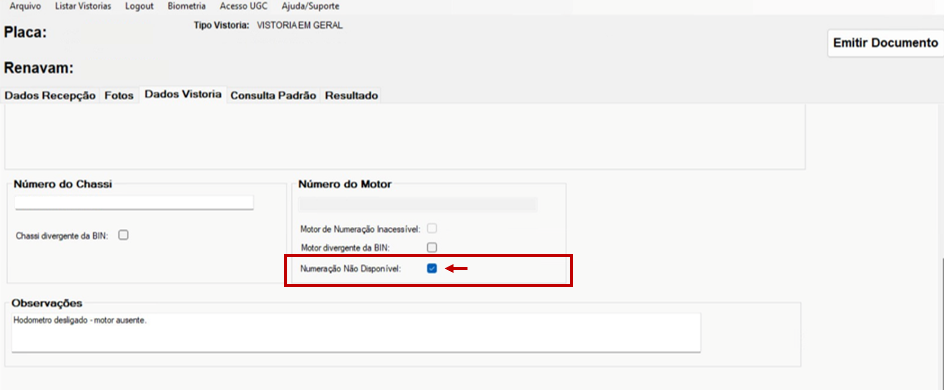Image resolution: width=944 pixels, height=390 pixels.
Task: Go to the Resultado tab
Action: (352, 96)
